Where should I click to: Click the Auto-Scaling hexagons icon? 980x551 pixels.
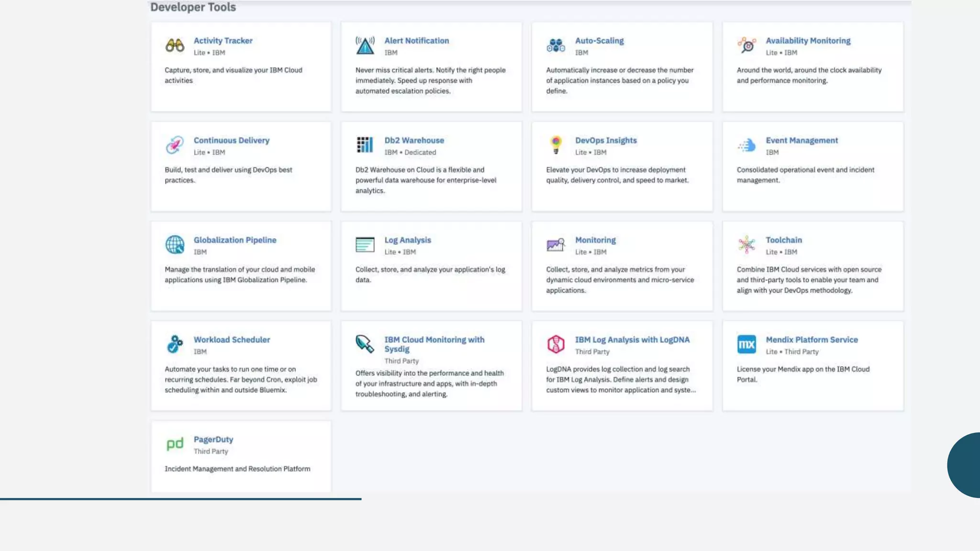556,45
